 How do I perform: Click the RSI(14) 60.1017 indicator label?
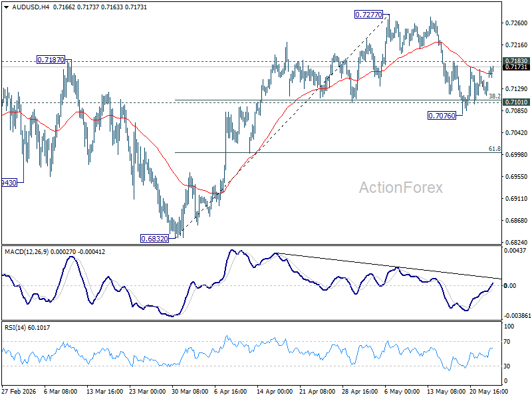coord(27,328)
